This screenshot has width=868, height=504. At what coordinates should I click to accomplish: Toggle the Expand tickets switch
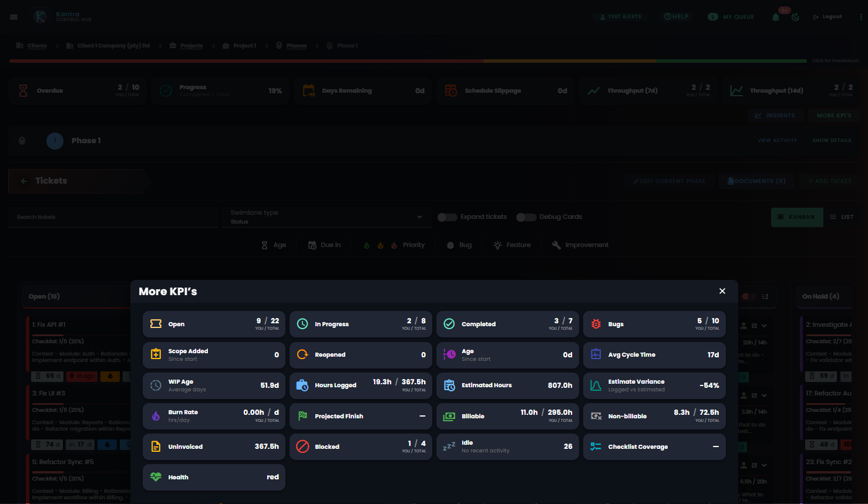[448, 217]
